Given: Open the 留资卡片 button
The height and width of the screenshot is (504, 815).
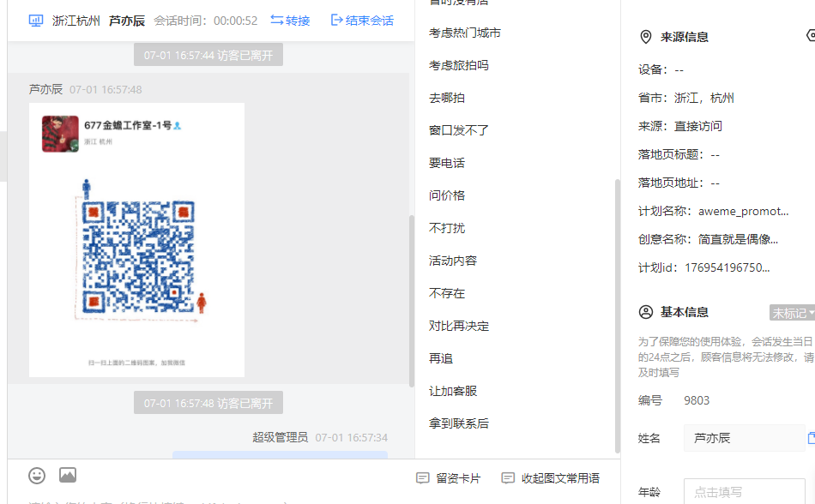Looking at the screenshot, I should click(449, 478).
